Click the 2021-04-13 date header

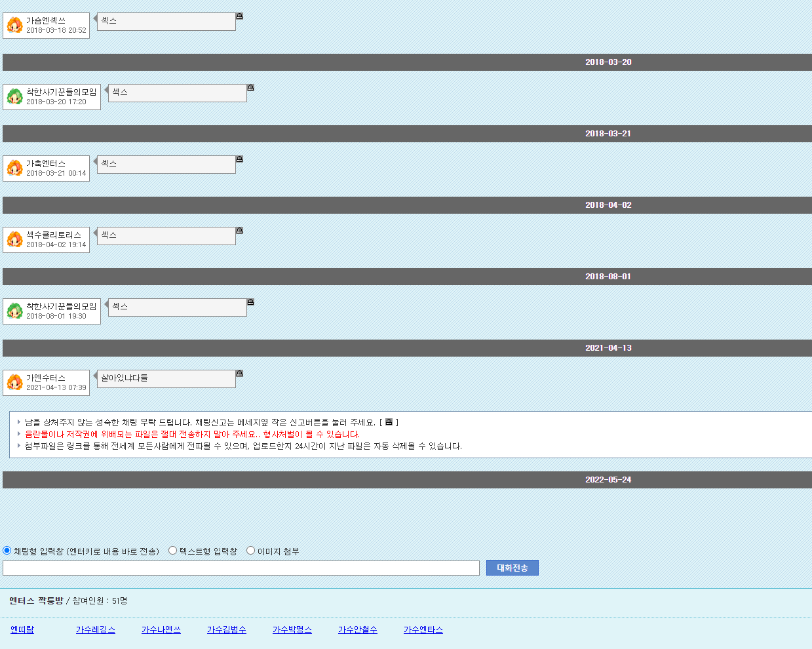[407, 348]
